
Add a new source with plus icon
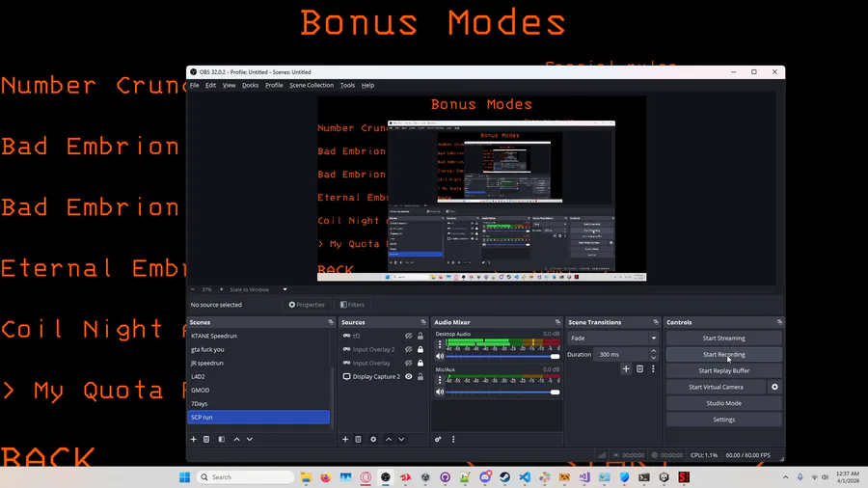345,440
